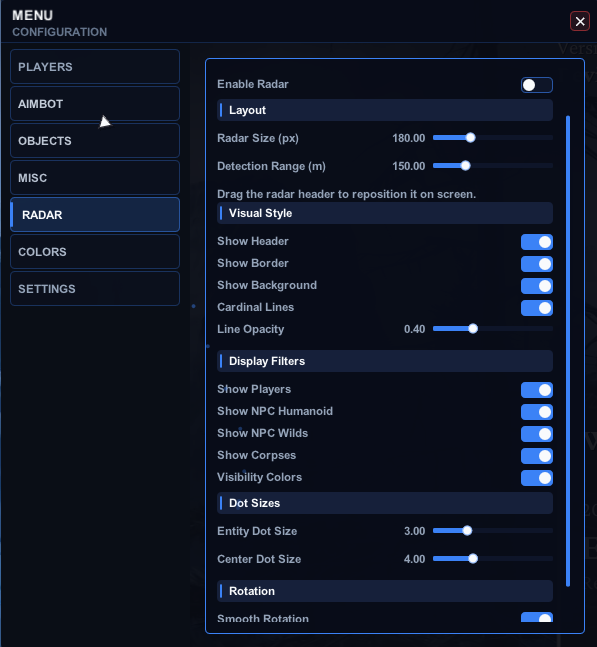Image resolution: width=597 pixels, height=647 pixels.
Task: Go to the Objects section
Action: coord(95,141)
